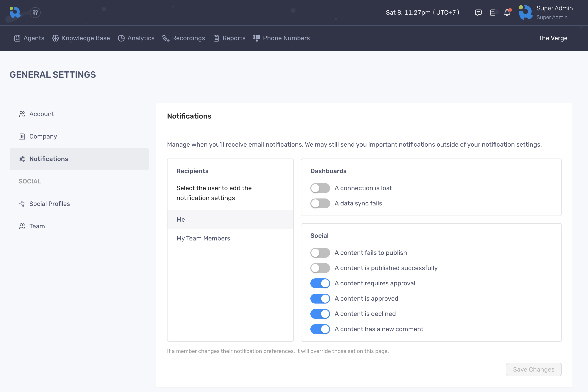588x392 pixels.
Task: Click the Recordings phone icon
Action: [x=166, y=38]
